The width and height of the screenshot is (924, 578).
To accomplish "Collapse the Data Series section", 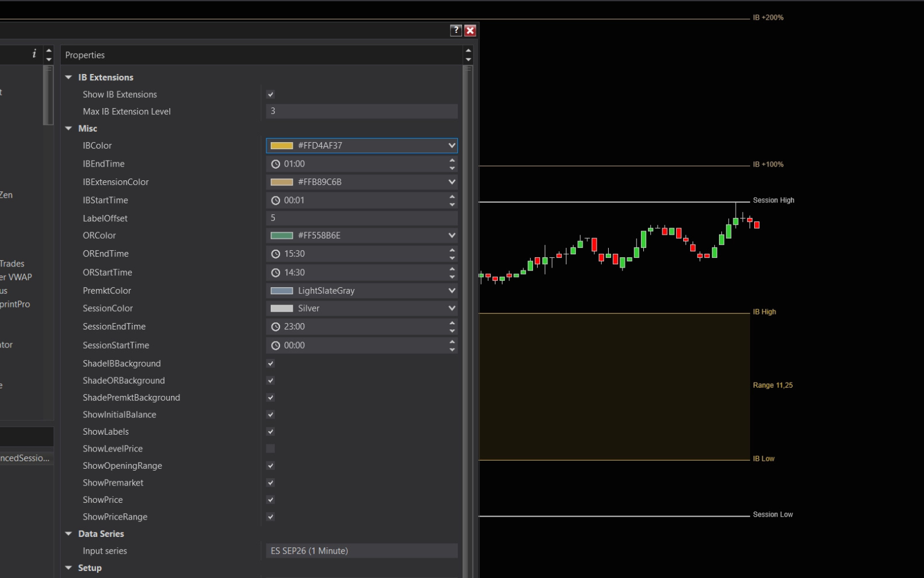I will [68, 534].
